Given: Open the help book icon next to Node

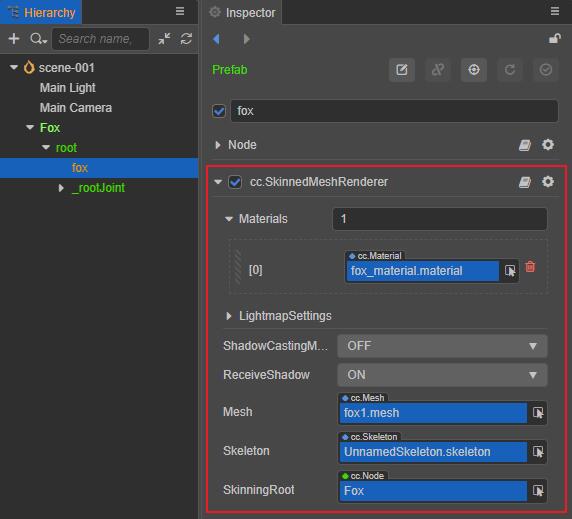Looking at the screenshot, I should click(x=525, y=145).
